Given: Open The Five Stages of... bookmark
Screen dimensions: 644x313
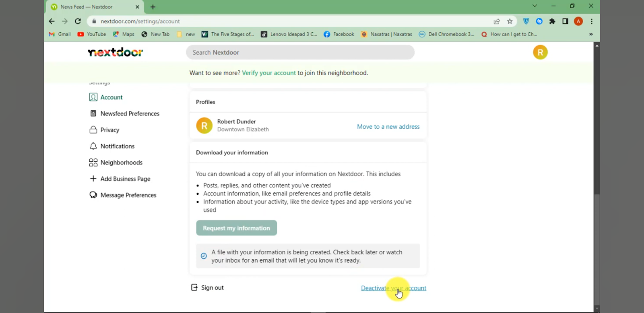Looking at the screenshot, I should 228,34.
